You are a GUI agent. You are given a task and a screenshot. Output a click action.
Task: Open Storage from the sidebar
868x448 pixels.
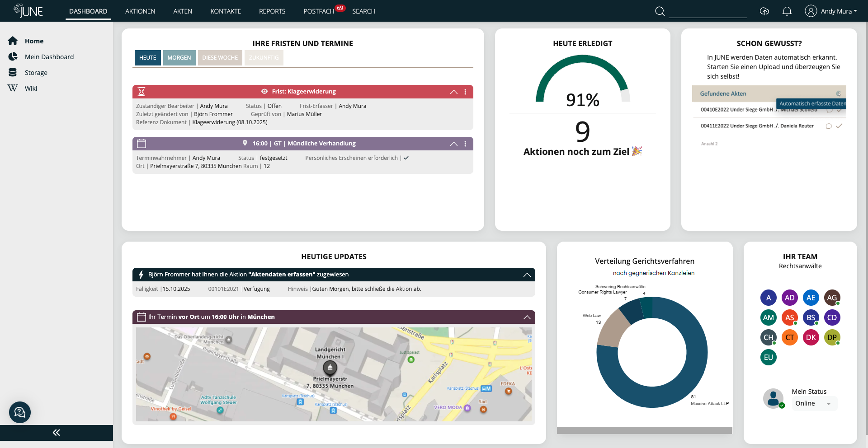point(35,72)
